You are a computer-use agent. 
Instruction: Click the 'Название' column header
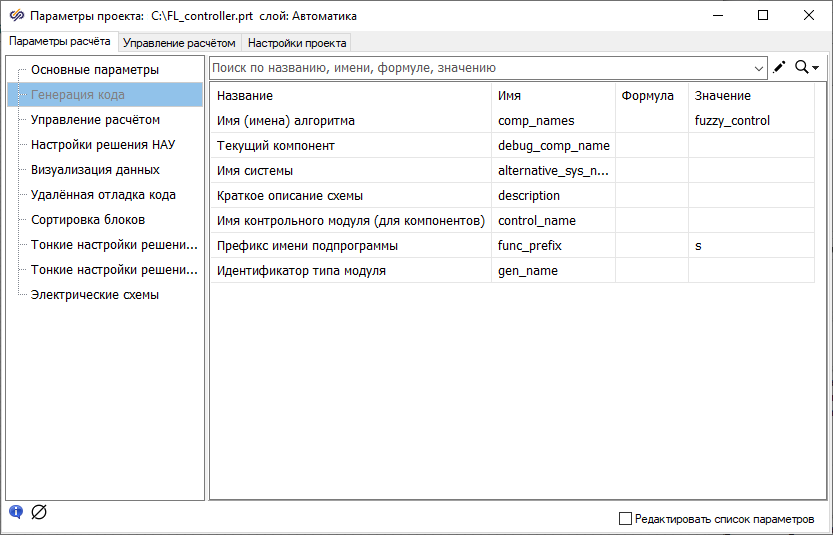(245, 96)
